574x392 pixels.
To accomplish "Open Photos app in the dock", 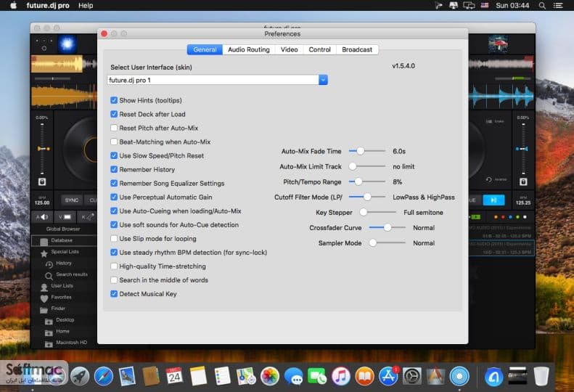I will coord(270,376).
